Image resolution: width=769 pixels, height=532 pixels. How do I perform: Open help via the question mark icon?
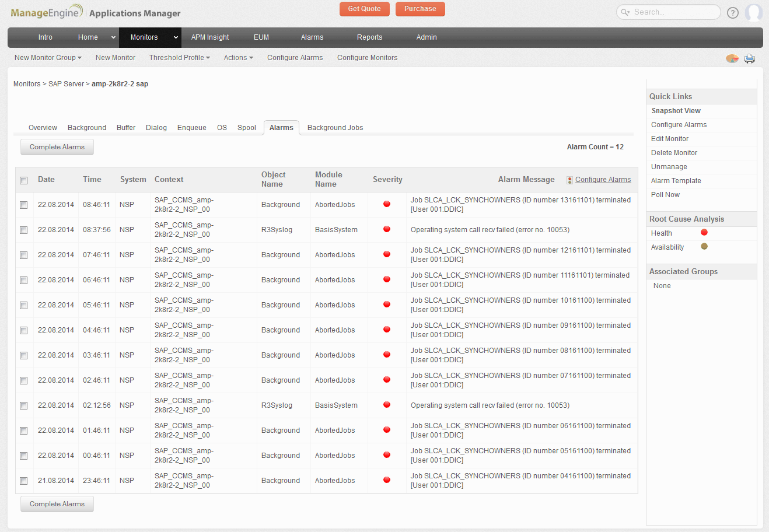click(733, 13)
